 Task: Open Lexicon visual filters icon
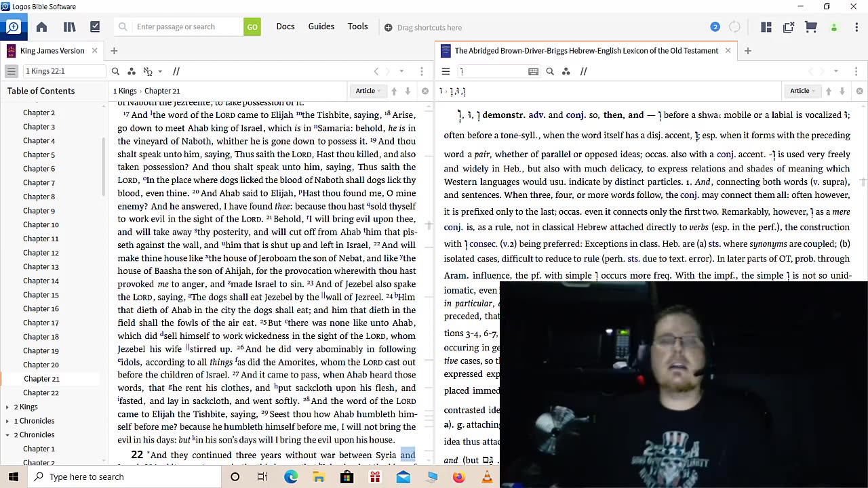[x=566, y=71]
